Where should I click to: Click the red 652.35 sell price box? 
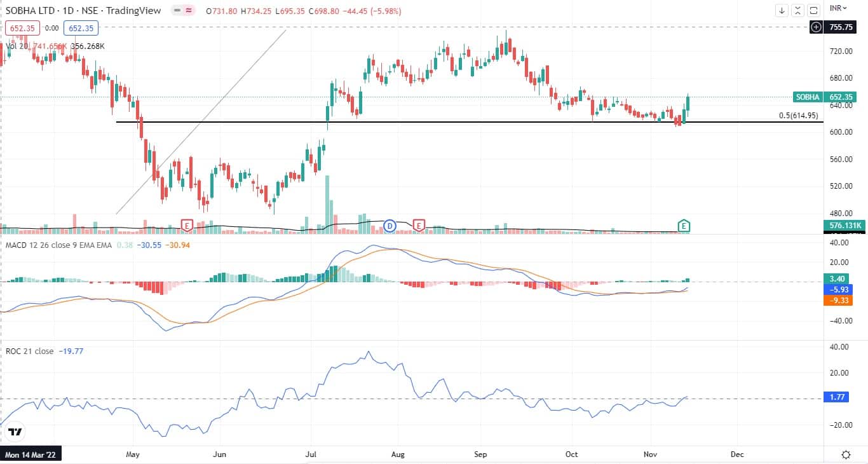point(22,28)
